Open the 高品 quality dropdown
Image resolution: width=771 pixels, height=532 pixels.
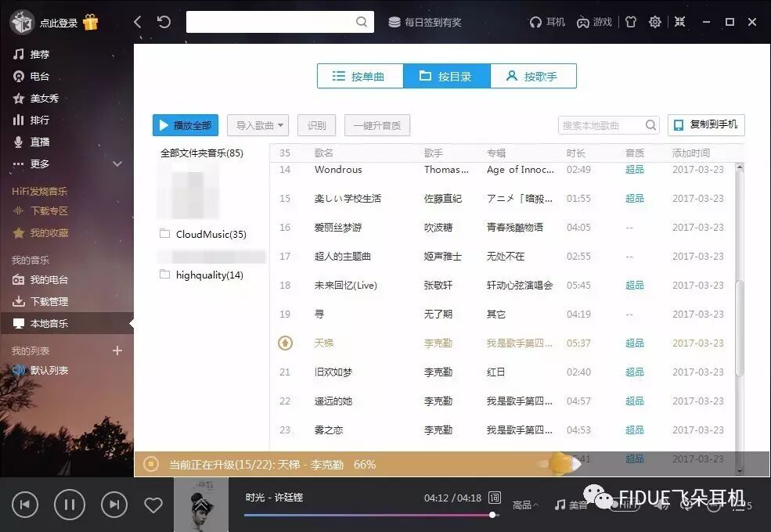click(524, 505)
